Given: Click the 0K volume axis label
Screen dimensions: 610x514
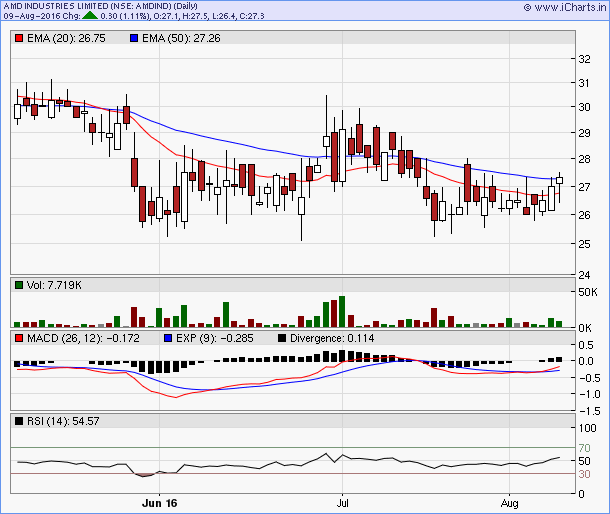Looking at the screenshot, I should (x=585, y=328).
